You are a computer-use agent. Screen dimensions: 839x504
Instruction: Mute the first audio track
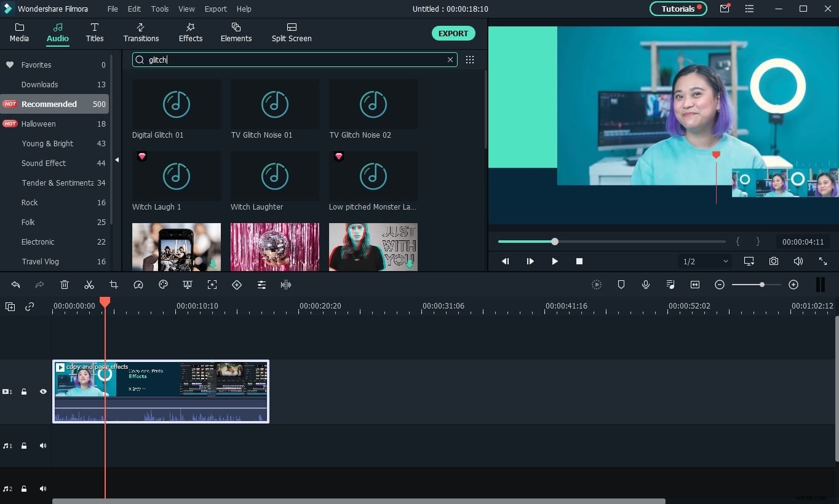pos(43,446)
